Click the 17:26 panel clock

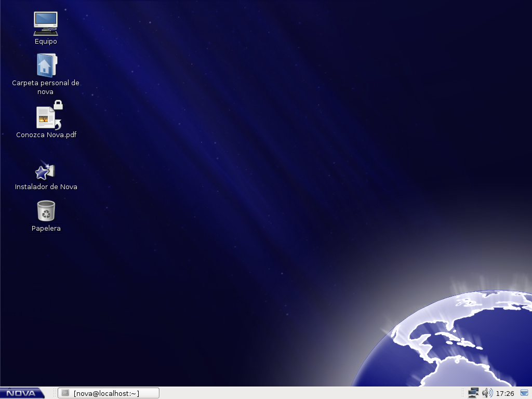coord(505,393)
